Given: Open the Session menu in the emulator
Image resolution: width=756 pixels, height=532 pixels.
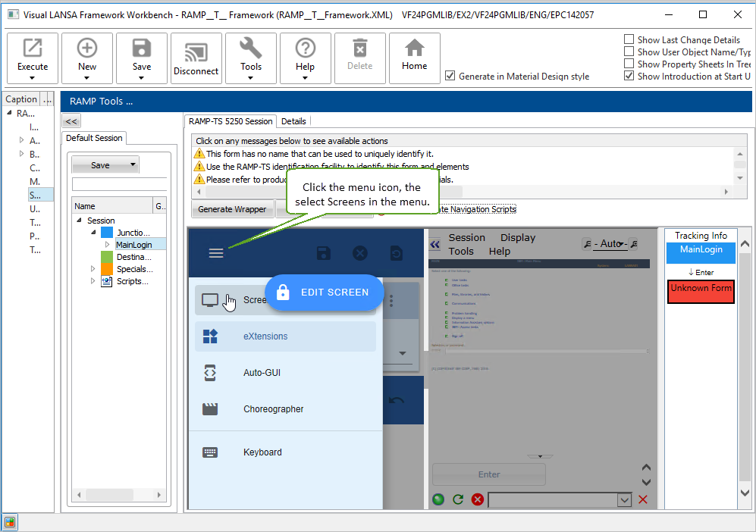Looking at the screenshot, I should (466, 238).
